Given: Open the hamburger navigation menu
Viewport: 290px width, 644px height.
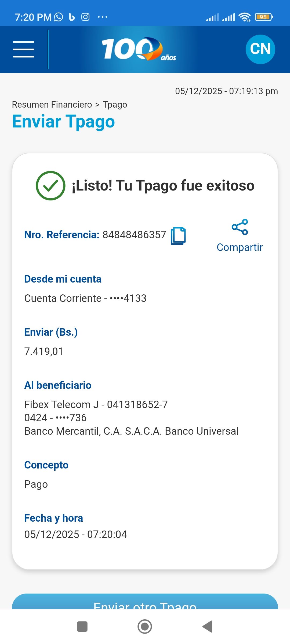Looking at the screenshot, I should (x=24, y=49).
